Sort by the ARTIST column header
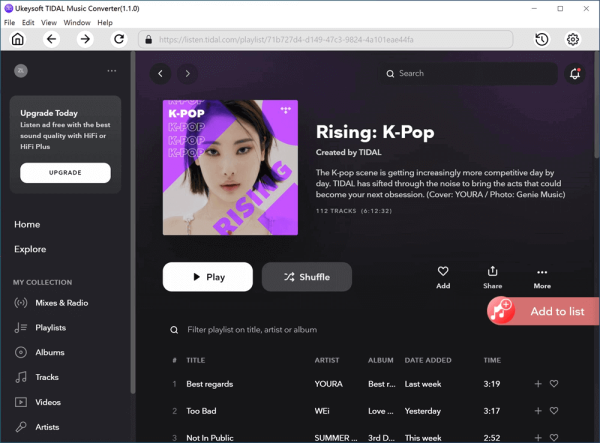Image resolution: width=600 pixels, height=443 pixels. (327, 360)
